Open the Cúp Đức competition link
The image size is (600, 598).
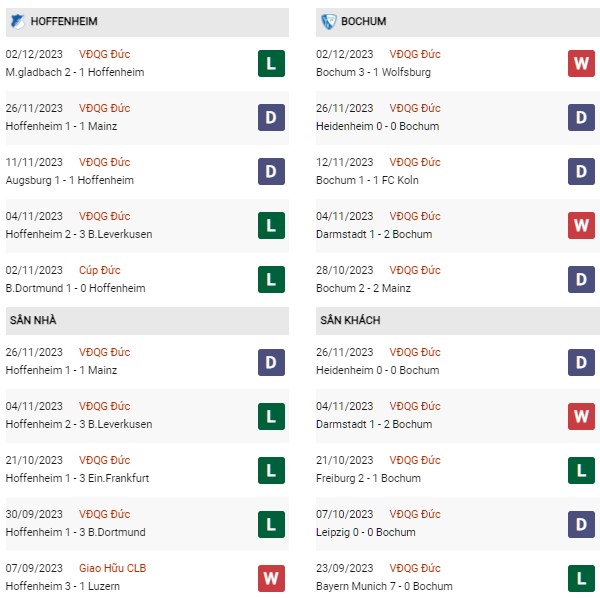click(x=99, y=270)
